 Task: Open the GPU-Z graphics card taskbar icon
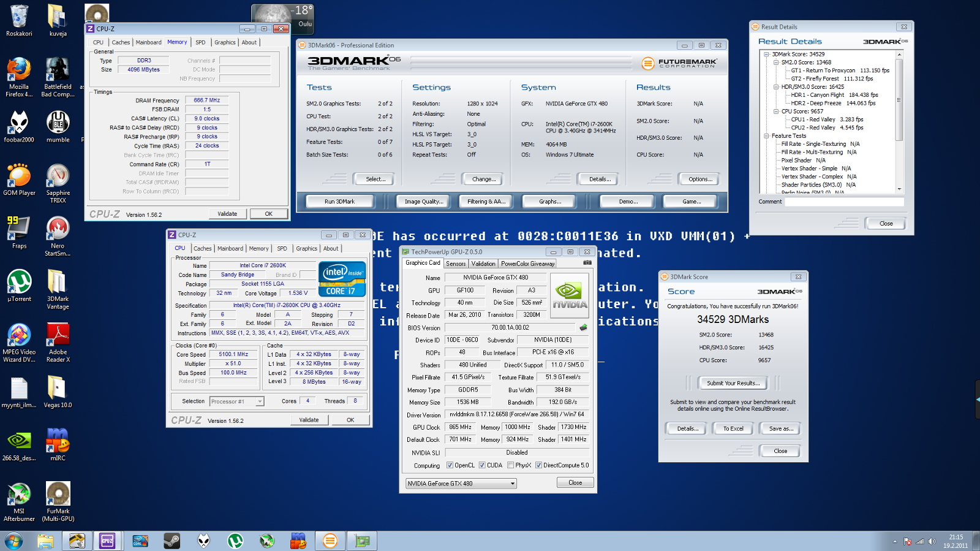click(362, 541)
